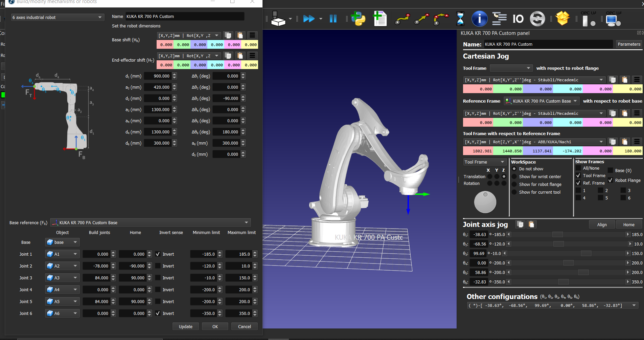Screen dimensions: 644x340
Task: Select 'Show for wrist center' workspace option
Action: tap(514, 176)
